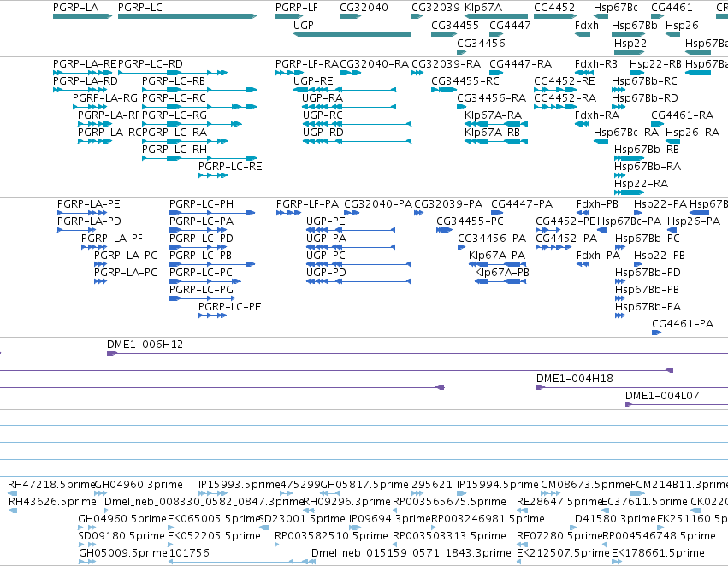Click protein PGRP-LC-PG
This screenshot has height=566, width=728.
(x=203, y=298)
